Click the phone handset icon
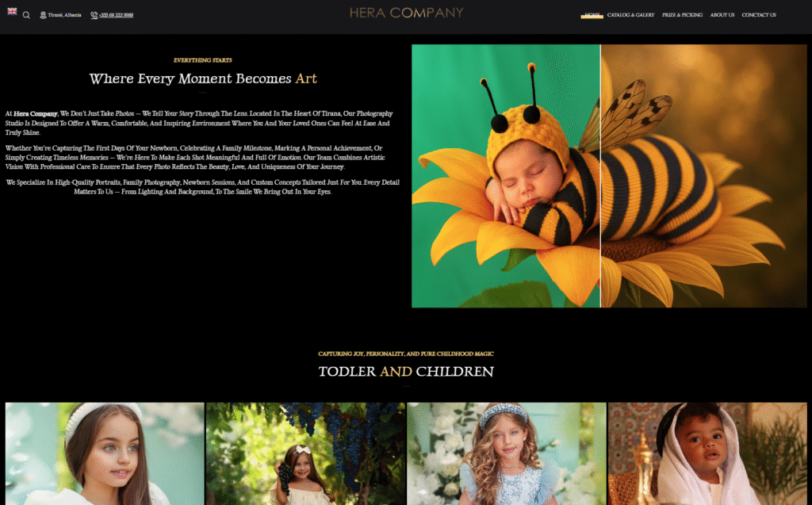The height and width of the screenshot is (505, 812). tap(94, 15)
